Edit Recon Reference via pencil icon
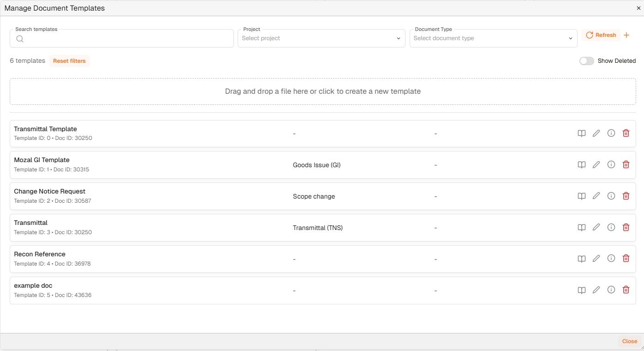The image size is (644, 351). click(x=596, y=259)
